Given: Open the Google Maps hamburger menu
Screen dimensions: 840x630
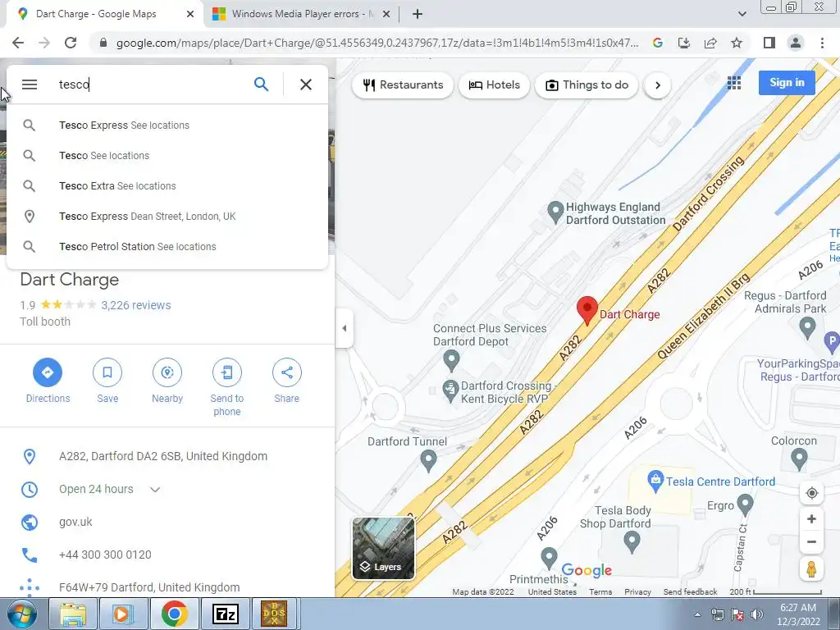Looking at the screenshot, I should 30,84.
